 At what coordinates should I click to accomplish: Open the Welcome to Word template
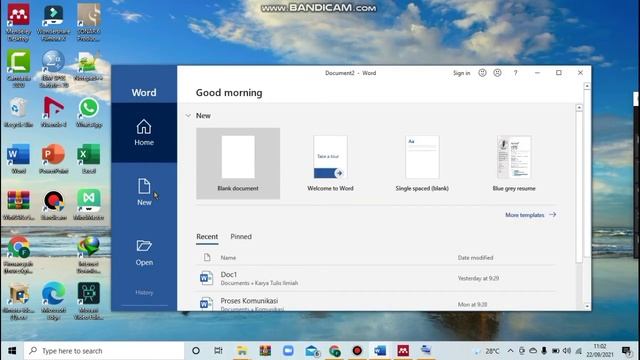click(330, 164)
